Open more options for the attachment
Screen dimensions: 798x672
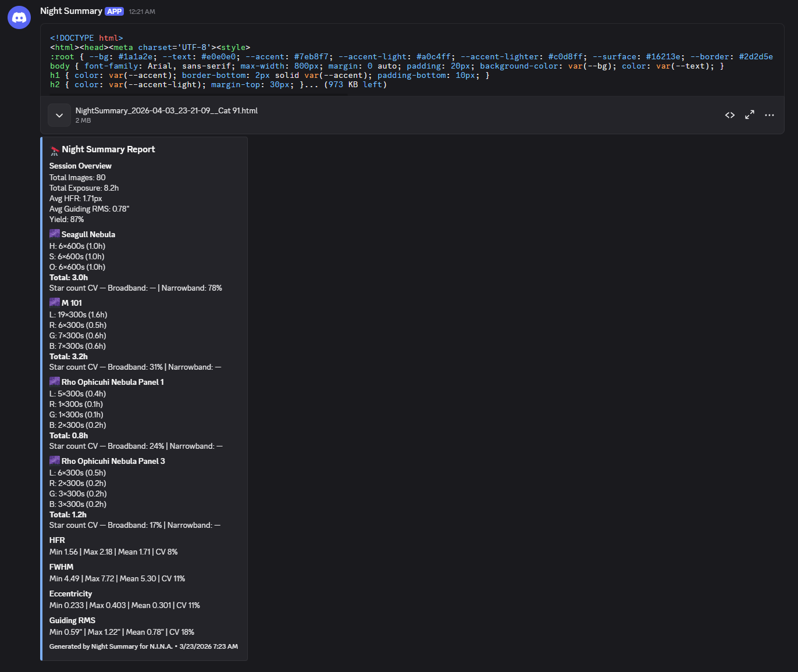[769, 115]
